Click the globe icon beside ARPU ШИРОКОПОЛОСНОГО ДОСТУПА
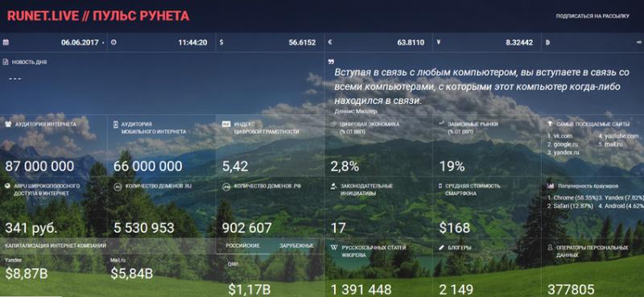This screenshot has width=644, height=297. [x=7, y=186]
